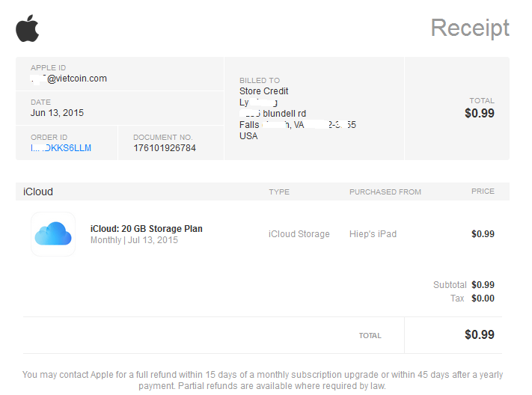The height and width of the screenshot is (395, 532).
Task: Click the USA country line
Action: click(248, 135)
